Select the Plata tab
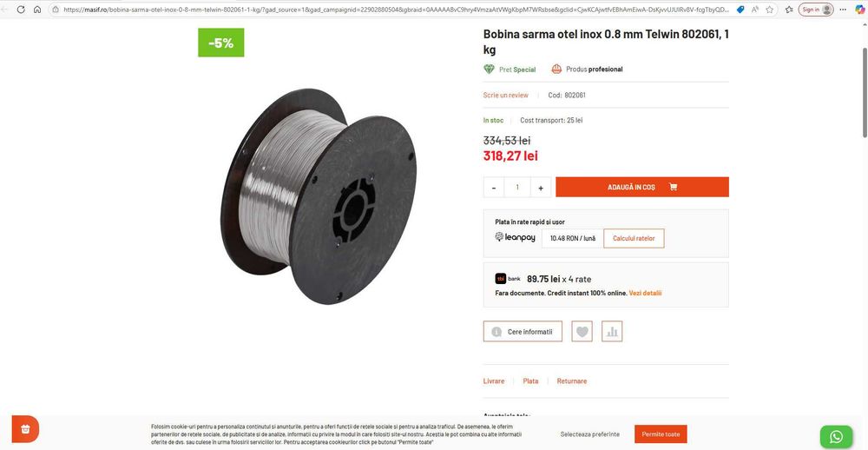 tap(530, 381)
